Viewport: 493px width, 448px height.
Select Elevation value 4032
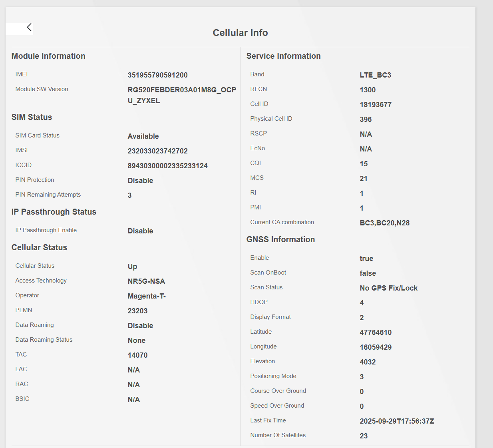click(368, 362)
